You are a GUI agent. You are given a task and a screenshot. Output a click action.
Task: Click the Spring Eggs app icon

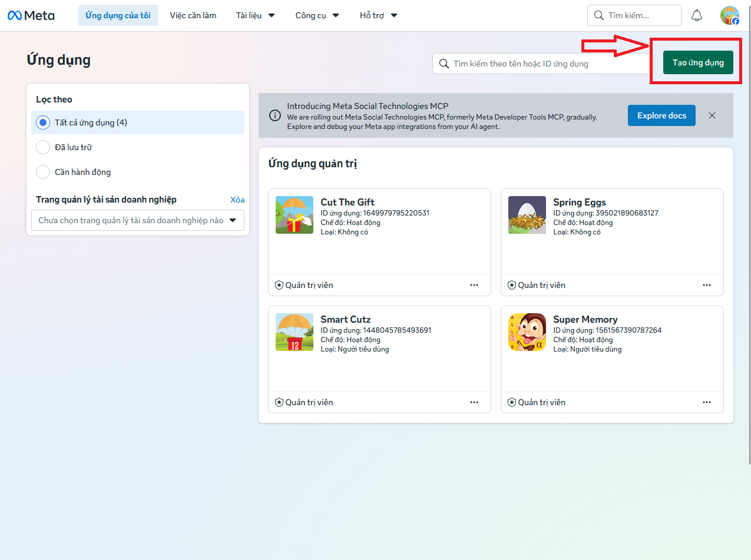(x=527, y=215)
